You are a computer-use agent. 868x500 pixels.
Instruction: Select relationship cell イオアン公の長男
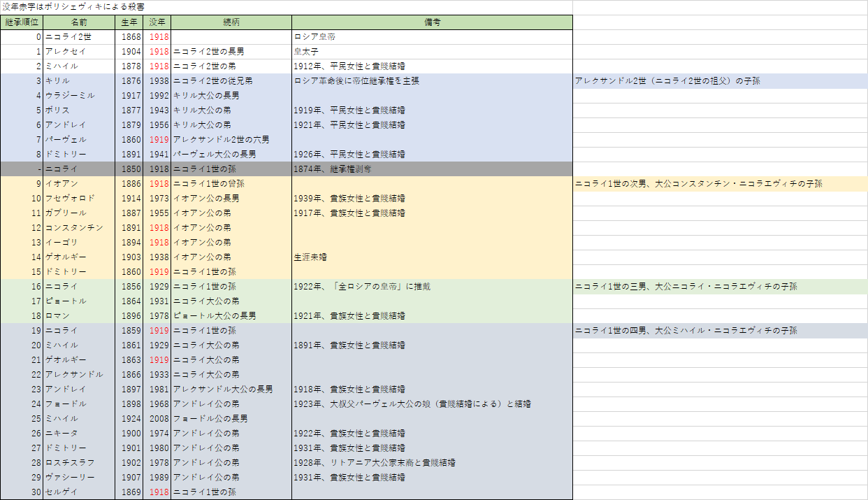tap(231, 199)
